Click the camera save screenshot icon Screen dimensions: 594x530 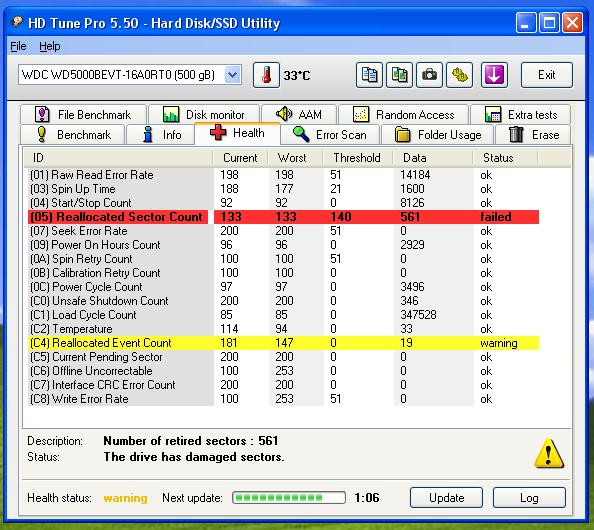tap(429, 75)
